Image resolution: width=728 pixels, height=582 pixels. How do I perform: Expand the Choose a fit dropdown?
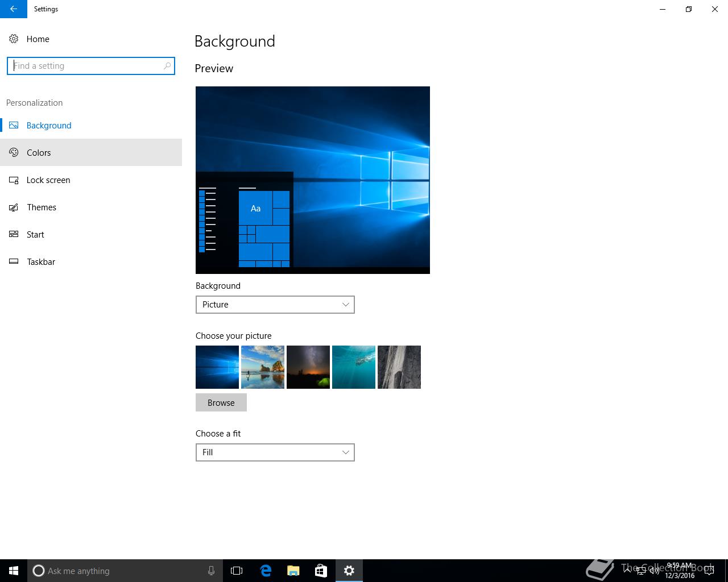275,452
